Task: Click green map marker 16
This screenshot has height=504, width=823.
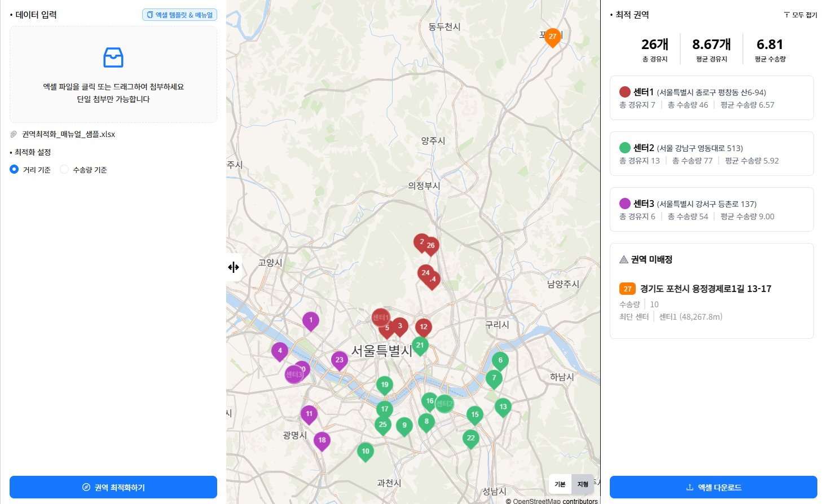Action: click(x=429, y=403)
